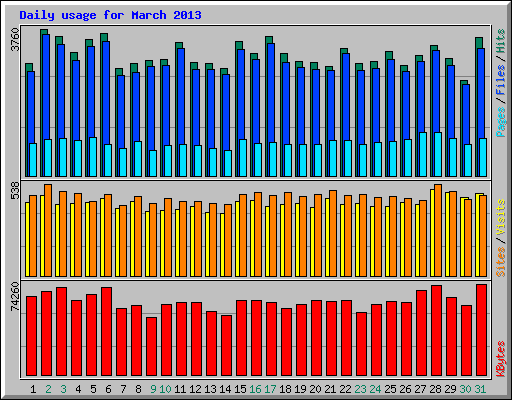
Task: Click day label 20 on the x-axis
Action: (x=315, y=389)
